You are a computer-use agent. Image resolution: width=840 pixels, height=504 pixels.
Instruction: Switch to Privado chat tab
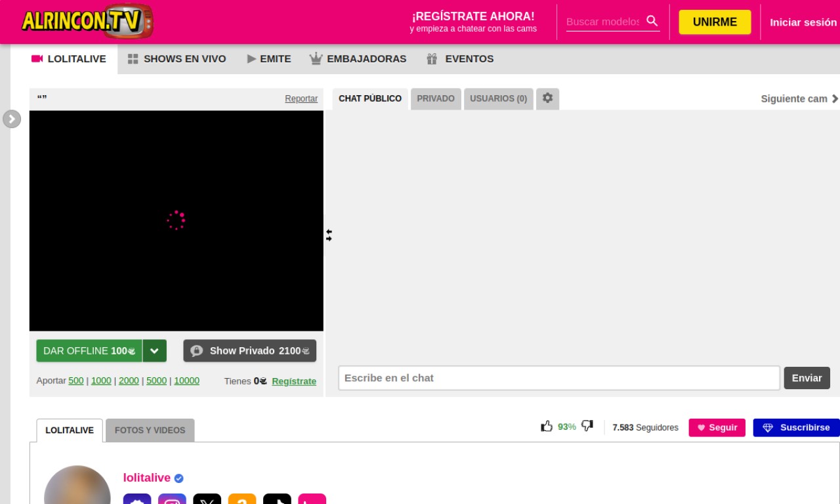[436, 98]
